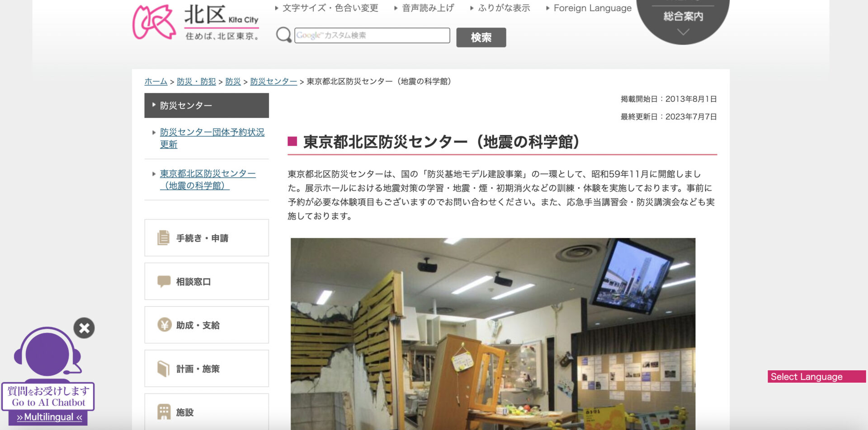Image resolution: width=868 pixels, height=430 pixels.
Task: Click the speech bubble icon for 相談窓口
Action: point(163,281)
